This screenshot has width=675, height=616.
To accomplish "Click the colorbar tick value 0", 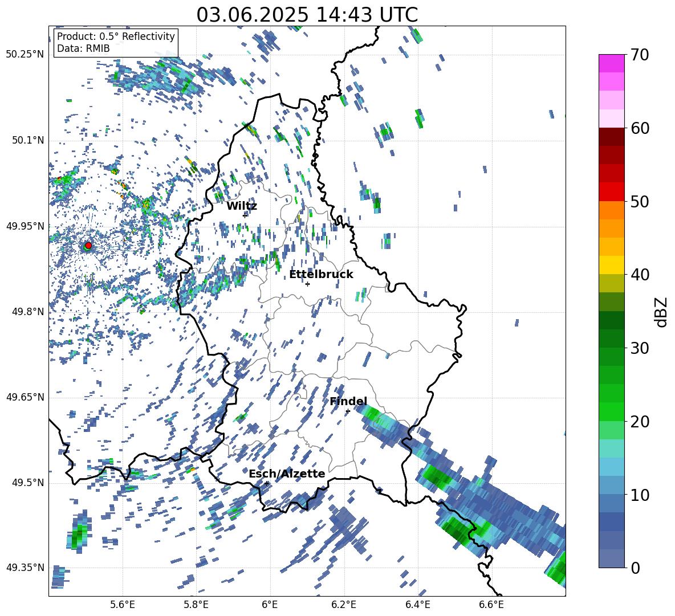I will [x=635, y=568].
